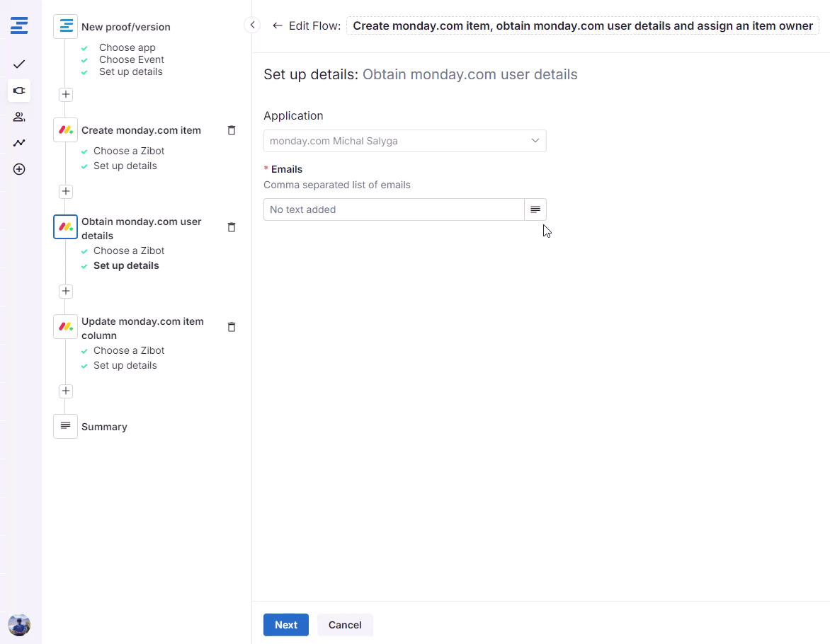Delete the Create monday.com item step
This screenshot has width=830, height=644.
[231, 130]
